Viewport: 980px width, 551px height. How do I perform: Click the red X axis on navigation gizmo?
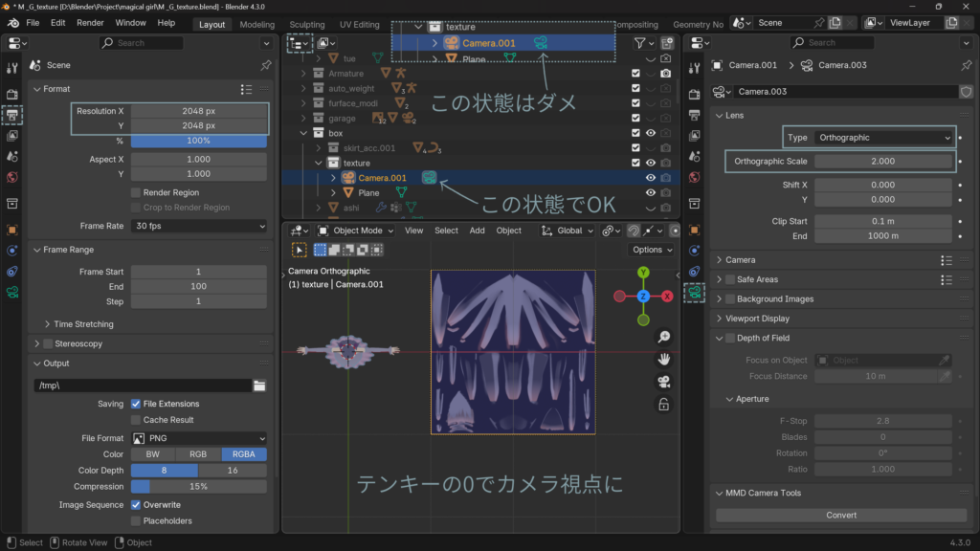(x=667, y=297)
